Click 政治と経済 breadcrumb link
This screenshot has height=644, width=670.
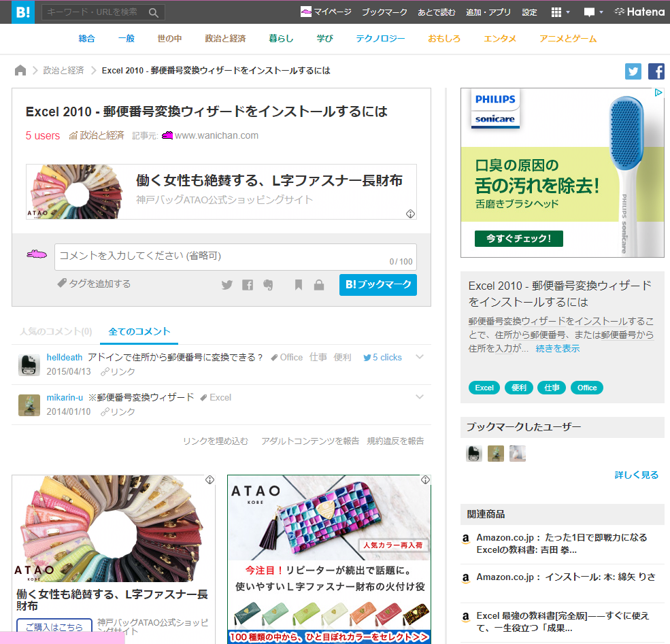pos(63,71)
